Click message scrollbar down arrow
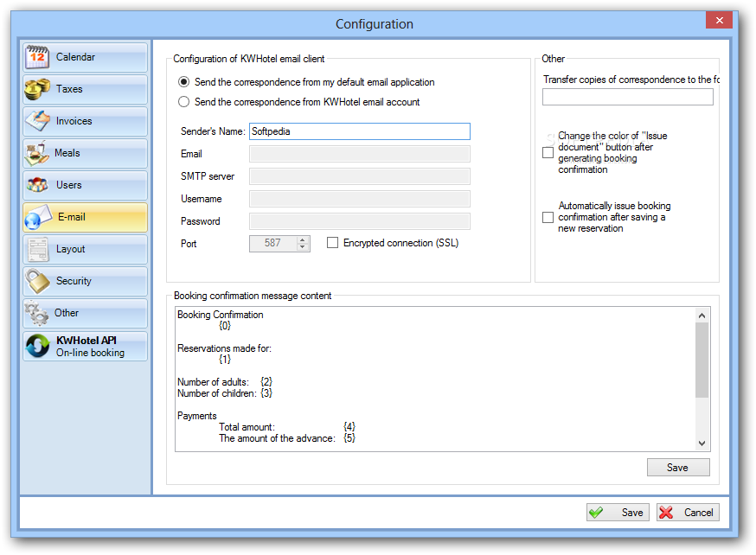The height and width of the screenshot is (555, 756). pyautogui.click(x=702, y=443)
